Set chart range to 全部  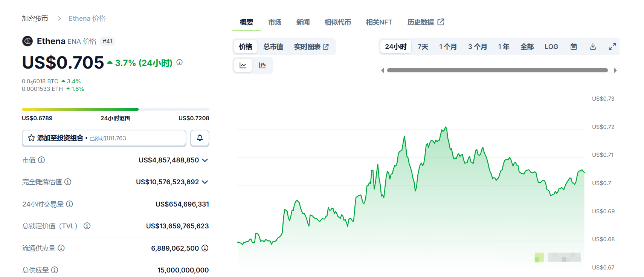point(527,47)
